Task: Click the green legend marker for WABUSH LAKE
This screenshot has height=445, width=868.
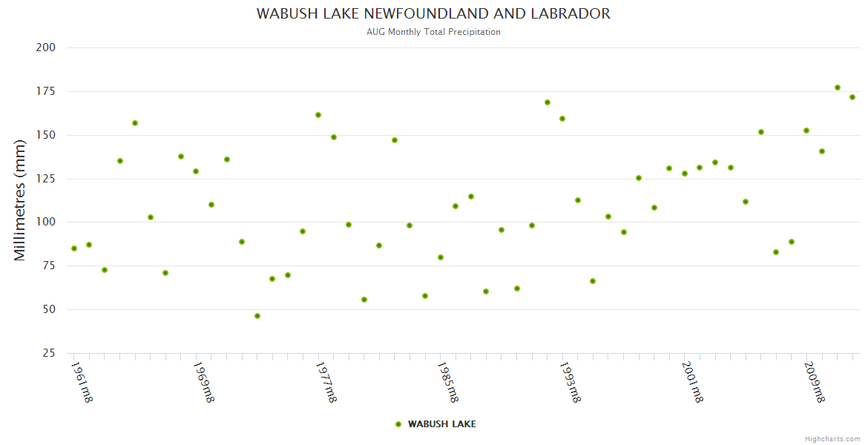Action: coord(398,424)
